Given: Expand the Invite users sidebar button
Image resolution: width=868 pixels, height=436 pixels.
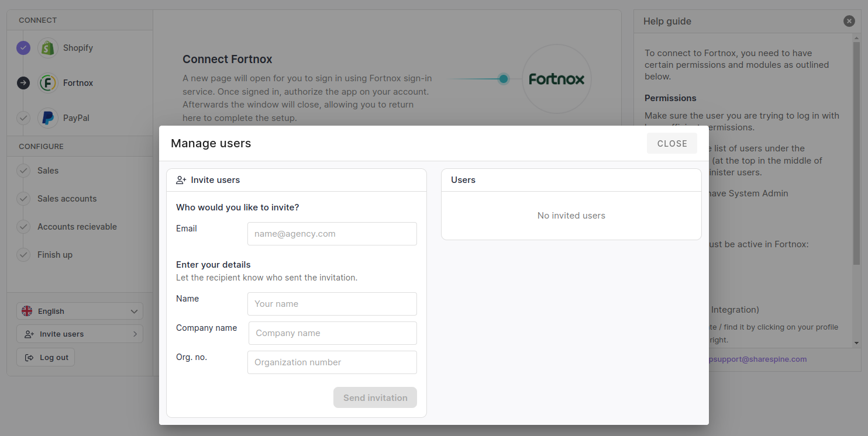Looking at the screenshot, I should coord(80,334).
